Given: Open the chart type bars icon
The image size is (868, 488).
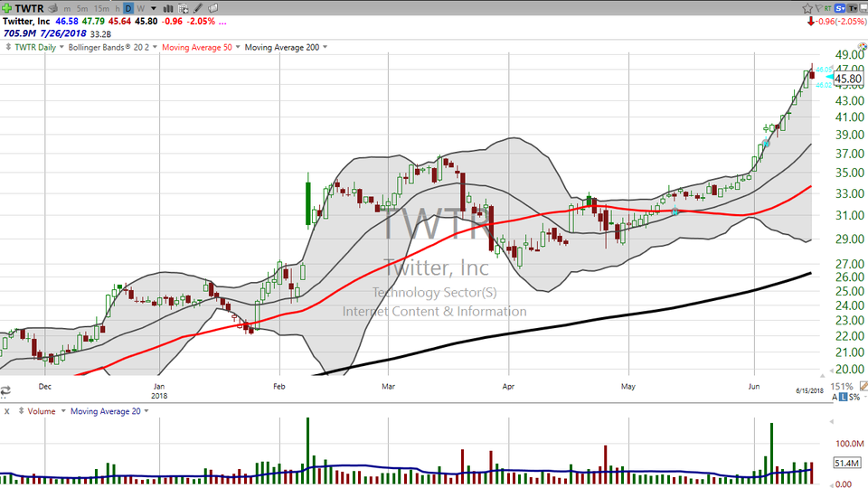Looking at the screenshot, I should click(x=167, y=8).
